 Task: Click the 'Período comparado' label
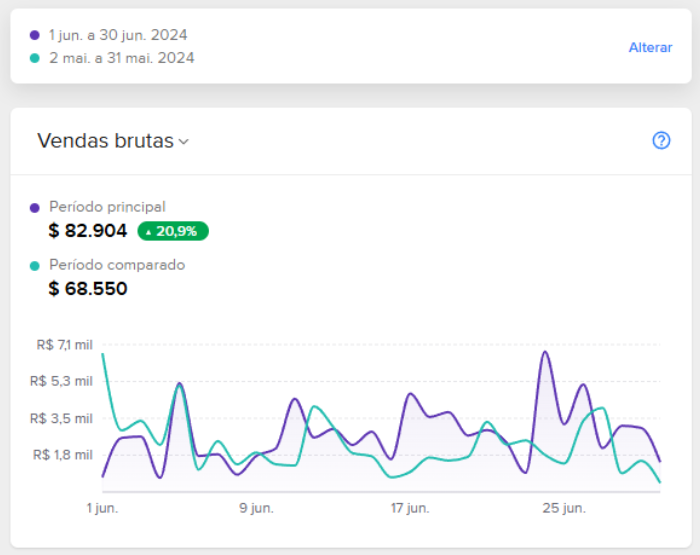pyautogui.click(x=117, y=265)
